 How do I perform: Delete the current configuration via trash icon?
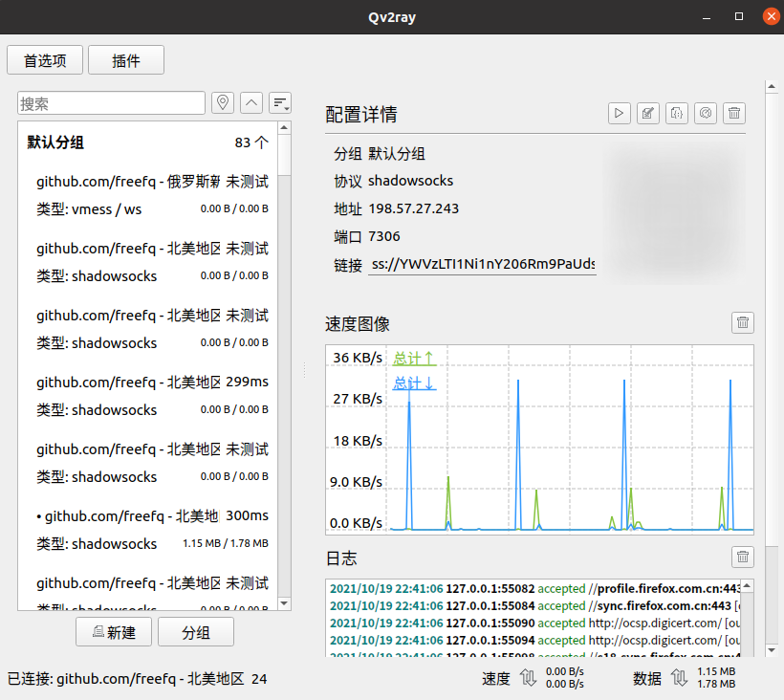[733, 113]
